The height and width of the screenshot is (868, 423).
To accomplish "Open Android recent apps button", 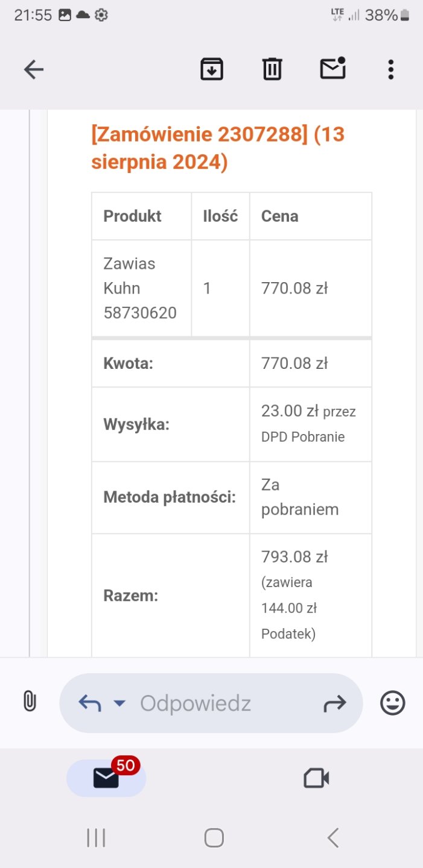I will coord(96,838).
